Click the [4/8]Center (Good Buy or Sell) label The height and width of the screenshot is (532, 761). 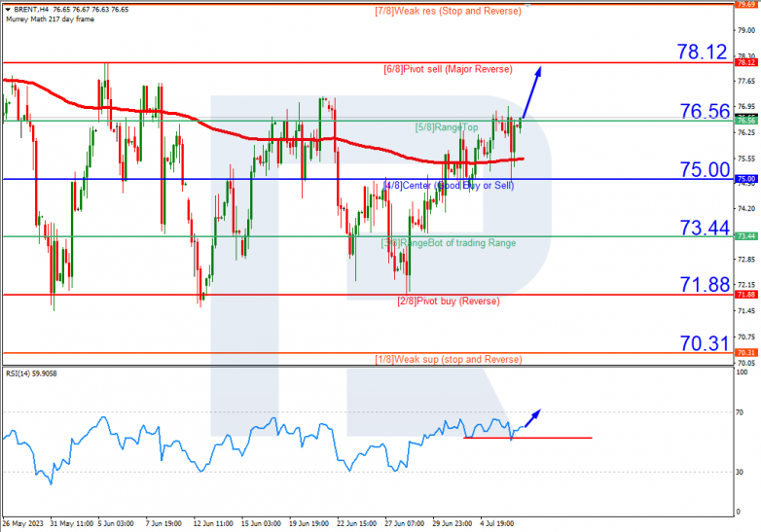click(x=449, y=185)
